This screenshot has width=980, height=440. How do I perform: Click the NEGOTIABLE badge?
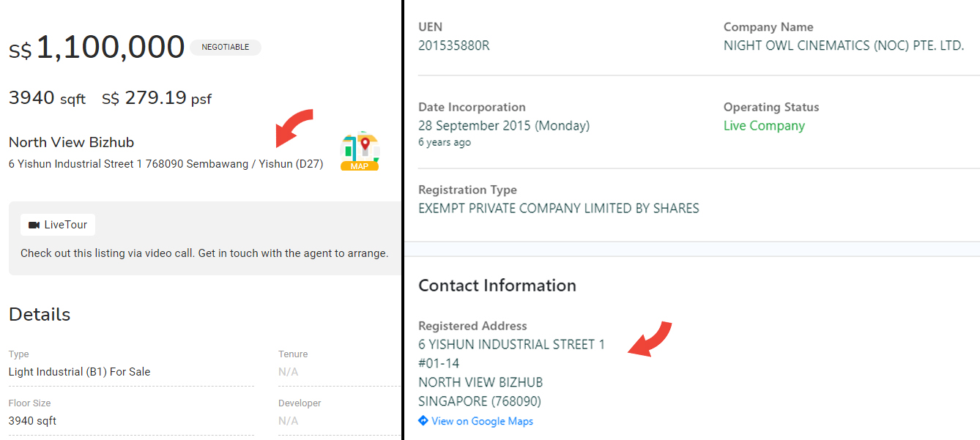tap(225, 48)
